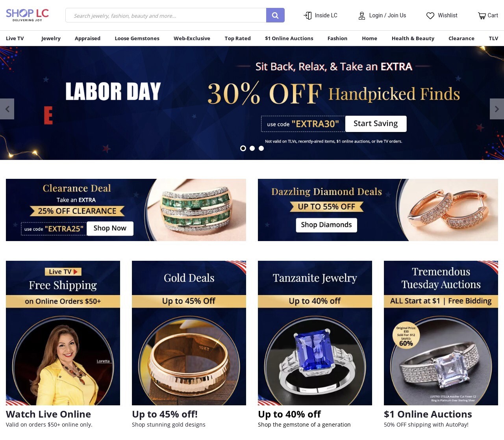The width and height of the screenshot is (504, 440).
Task: Select the second carousel dot
Action: point(252,148)
